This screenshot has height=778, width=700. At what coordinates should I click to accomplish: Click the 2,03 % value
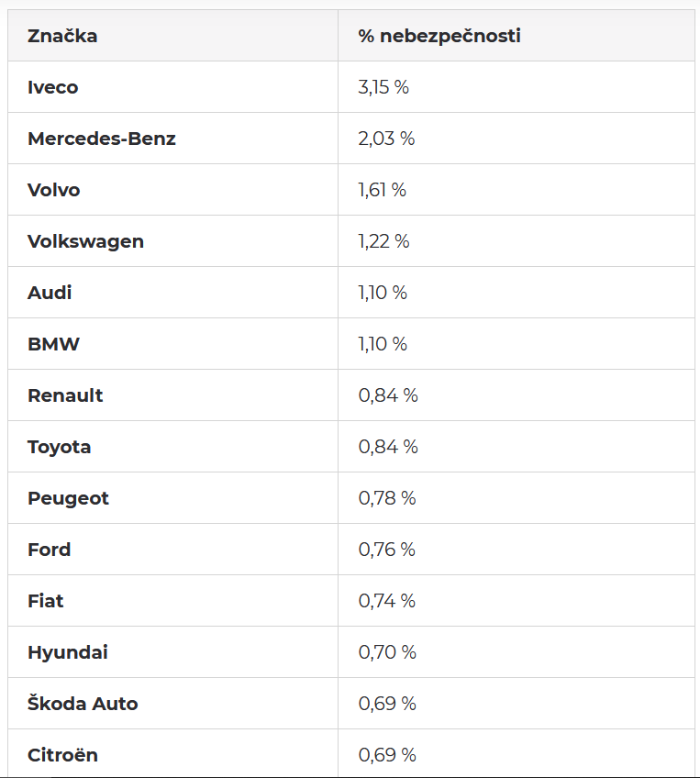(x=386, y=139)
